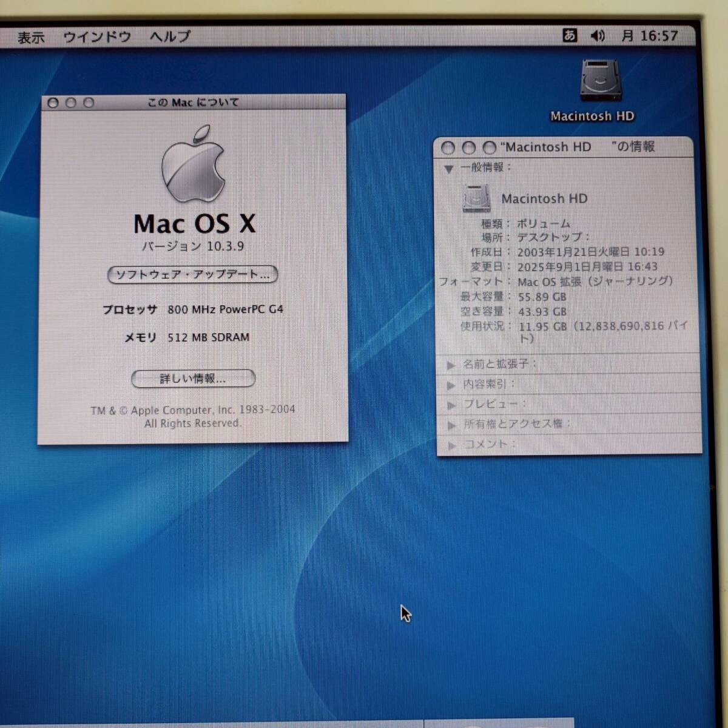Screen dimensions: 728x728
Task: Close the この Mac について window
Action: 53,103
